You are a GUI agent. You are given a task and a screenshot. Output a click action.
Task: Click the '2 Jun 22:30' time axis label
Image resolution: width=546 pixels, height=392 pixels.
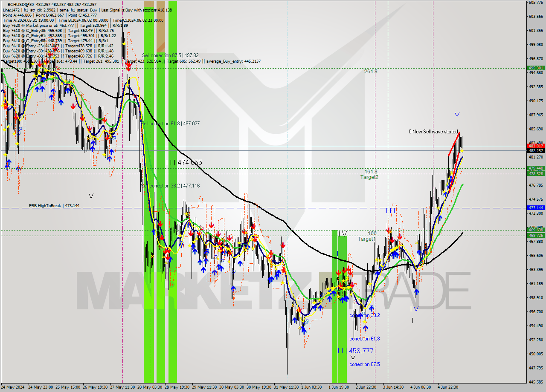point(366,387)
